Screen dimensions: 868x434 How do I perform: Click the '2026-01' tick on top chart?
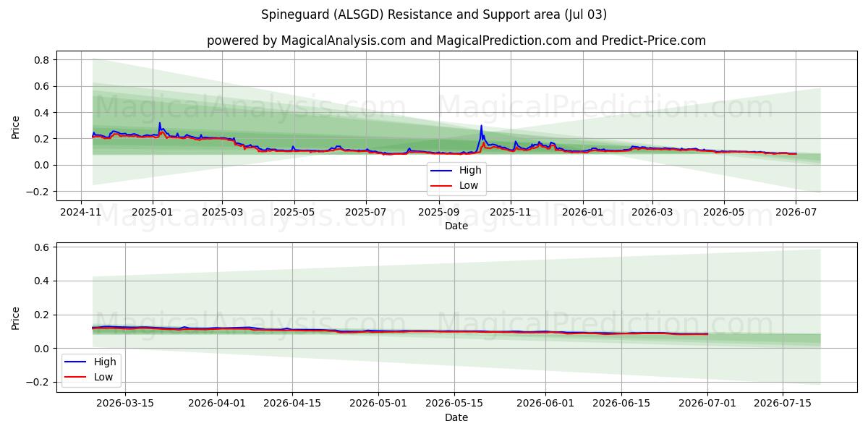583,213
